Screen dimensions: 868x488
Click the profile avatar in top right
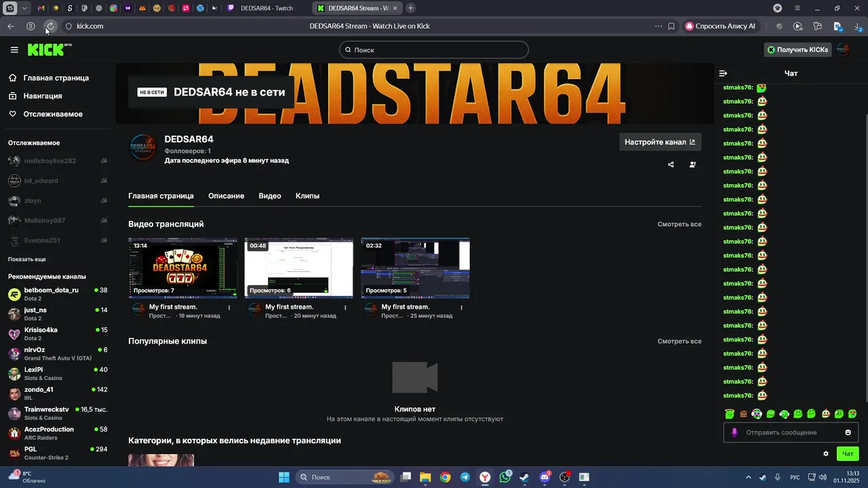tap(843, 49)
